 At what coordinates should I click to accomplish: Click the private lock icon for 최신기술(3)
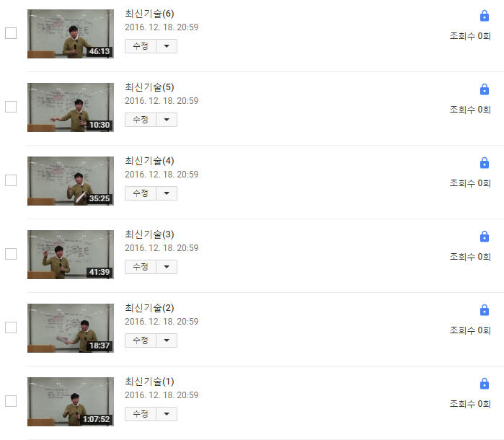(x=484, y=237)
